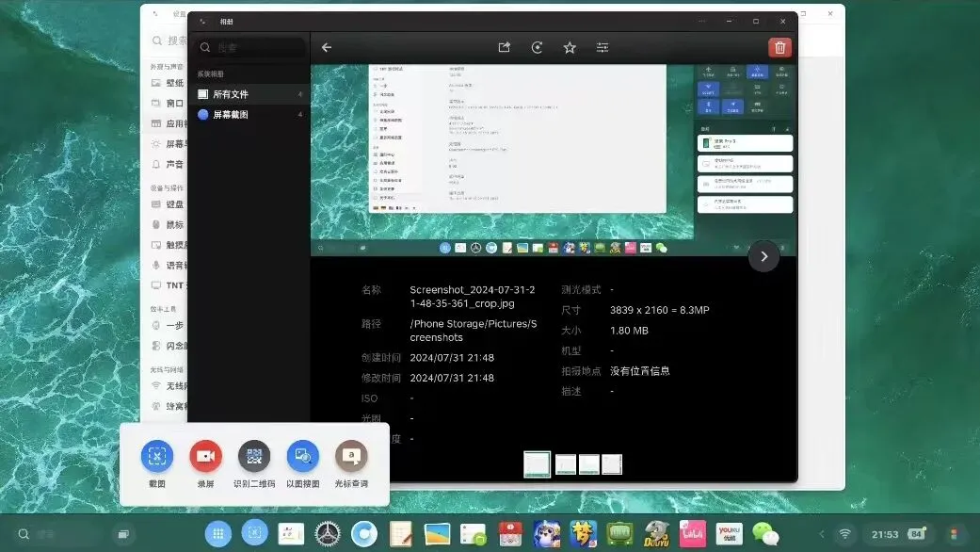
Task: Rotate the photo with the rotate icon
Action: pos(537,47)
